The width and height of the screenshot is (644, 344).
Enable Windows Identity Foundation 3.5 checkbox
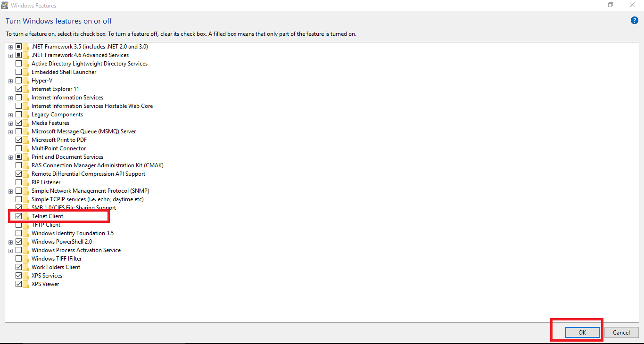pos(19,233)
